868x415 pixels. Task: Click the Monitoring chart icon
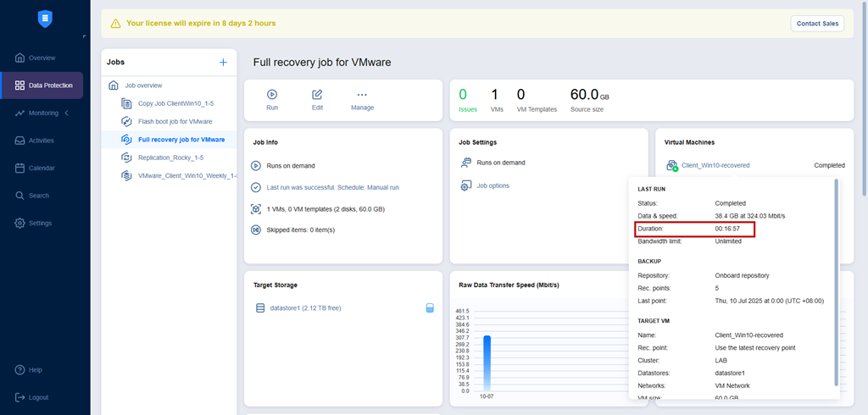tap(20, 113)
